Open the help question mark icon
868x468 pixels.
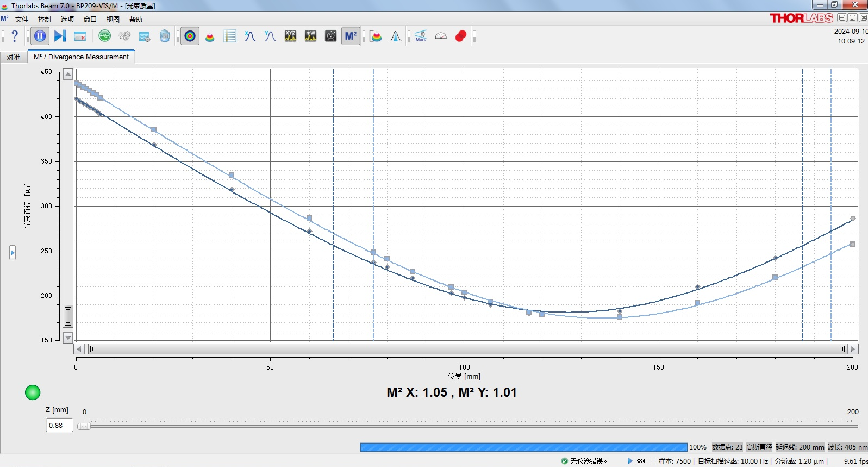(x=15, y=36)
